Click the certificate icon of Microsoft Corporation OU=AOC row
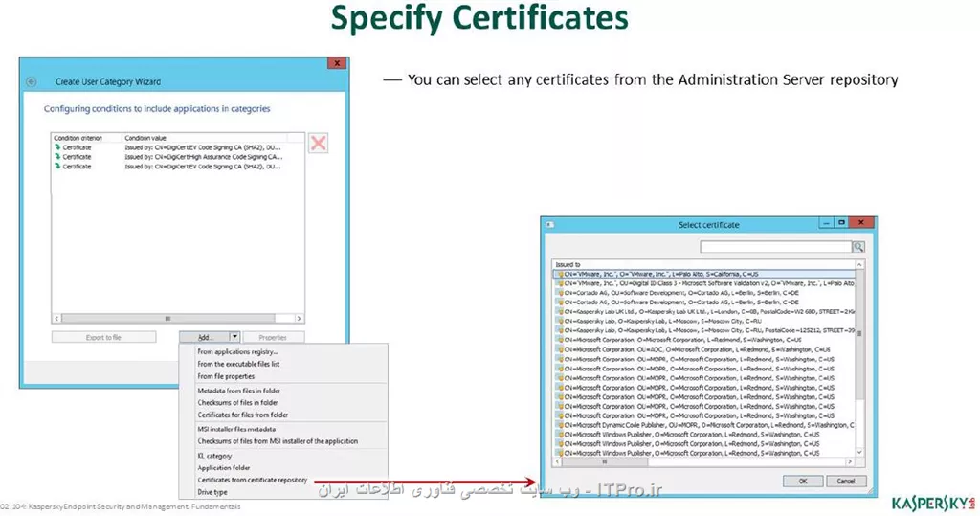 (x=560, y=349)
